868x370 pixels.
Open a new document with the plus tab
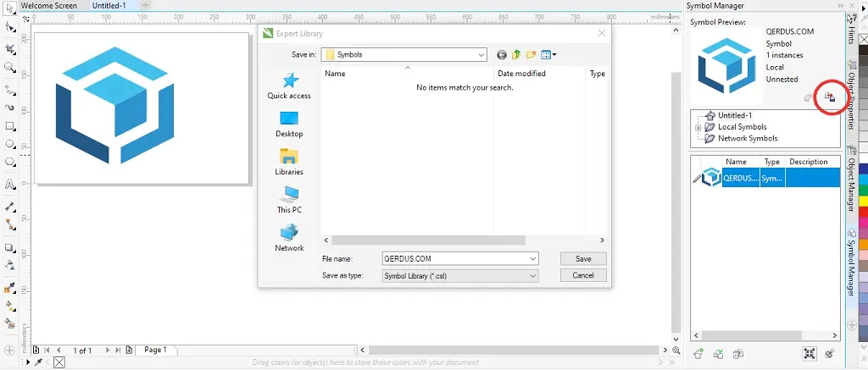coord(145,6)
